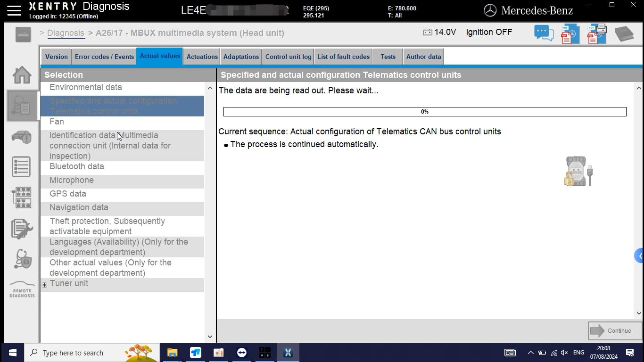The height and width of the screenshot is (362, 644).
Task: Click the grey vehicle icon beside breadcrumb
Action: (23, 34)
